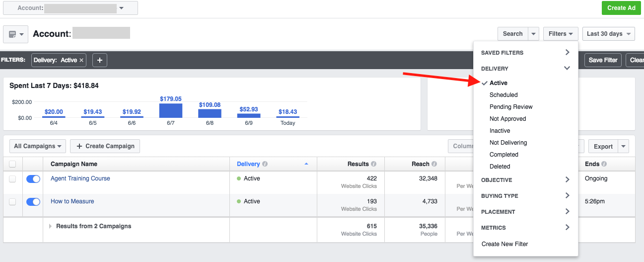The width and height of the screenshot is (644, 262).
Task: Click the 6/7 spend bar in chart
Action: 171,110
